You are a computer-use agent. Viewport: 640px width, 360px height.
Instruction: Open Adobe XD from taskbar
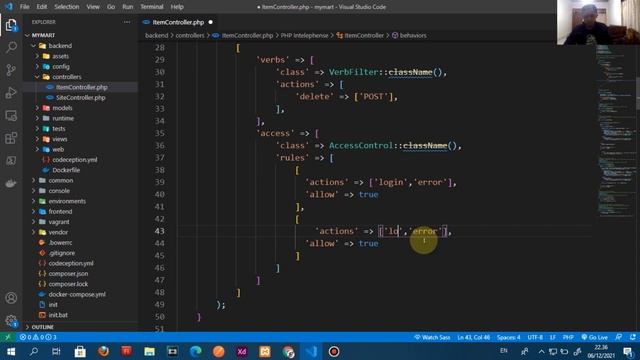coord(242,351)
